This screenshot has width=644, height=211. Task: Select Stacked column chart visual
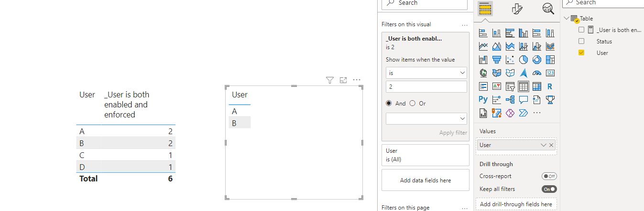(x=497, y=33)
